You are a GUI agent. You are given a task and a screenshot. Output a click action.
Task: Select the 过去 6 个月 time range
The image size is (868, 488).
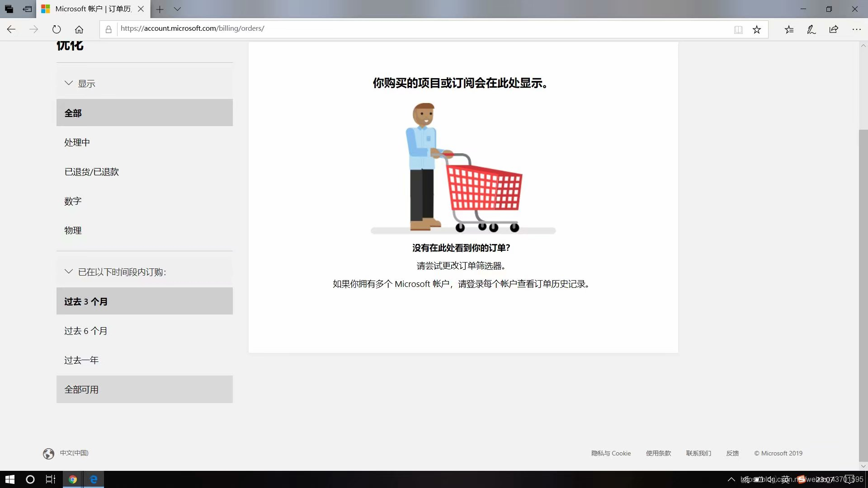click(x=86, y=331)
